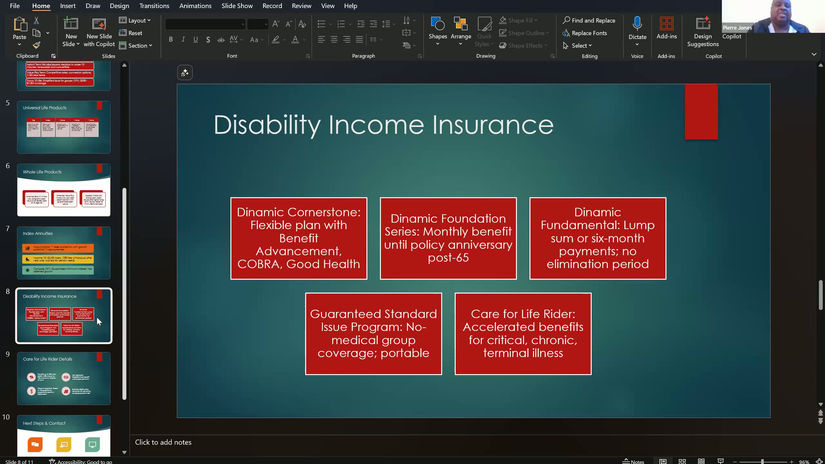The image size is (825, 464).
Task: Click the Align Text vertical alignment icon
Action: point(407,33)
